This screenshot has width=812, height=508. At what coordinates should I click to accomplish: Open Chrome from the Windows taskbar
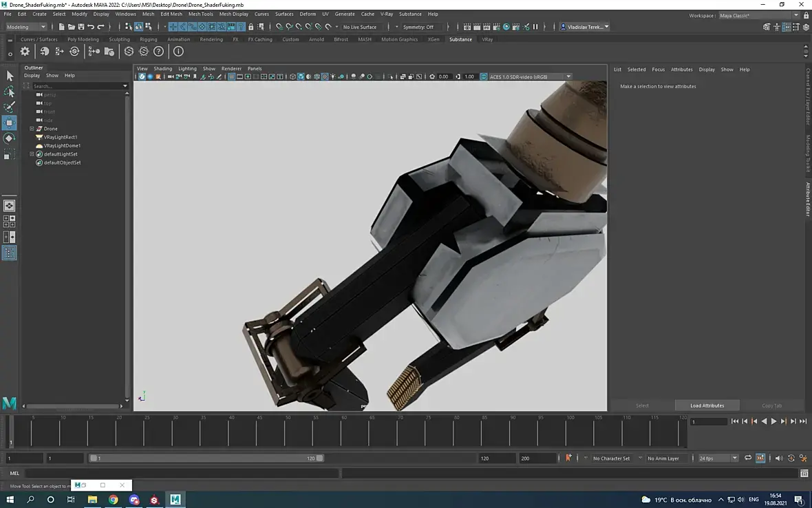[113, 500]
